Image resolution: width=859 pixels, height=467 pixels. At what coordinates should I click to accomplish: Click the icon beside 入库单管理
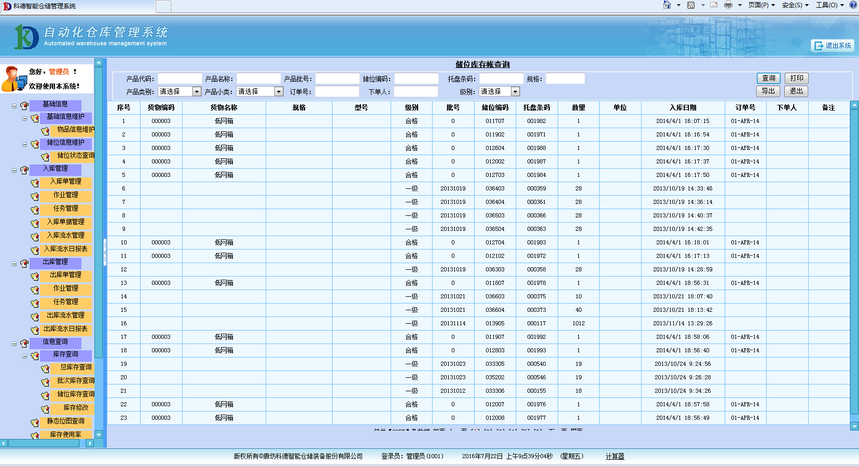pos(35,183)
